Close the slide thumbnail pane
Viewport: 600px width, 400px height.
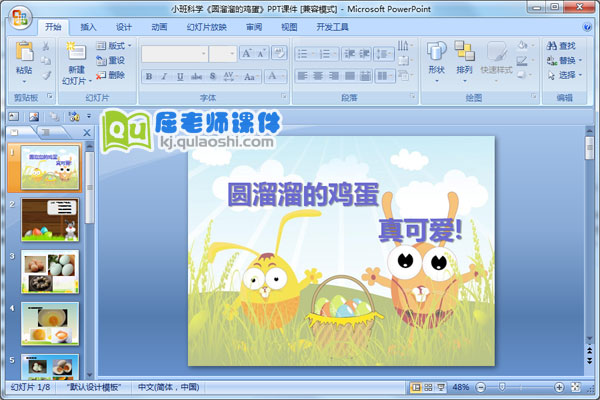pyautogui.click(x=87, y=132)
